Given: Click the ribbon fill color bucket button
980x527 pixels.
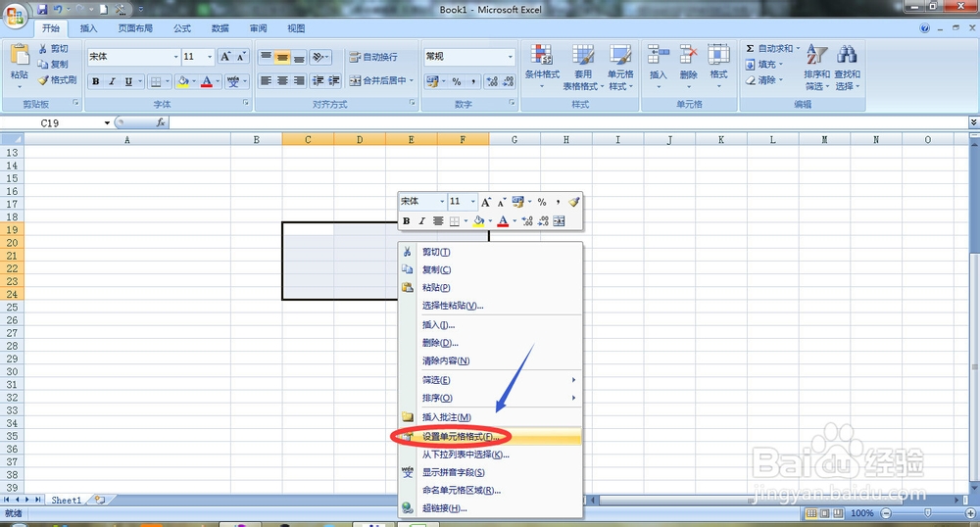Looking at the screenshot, I should coord(183,81).
